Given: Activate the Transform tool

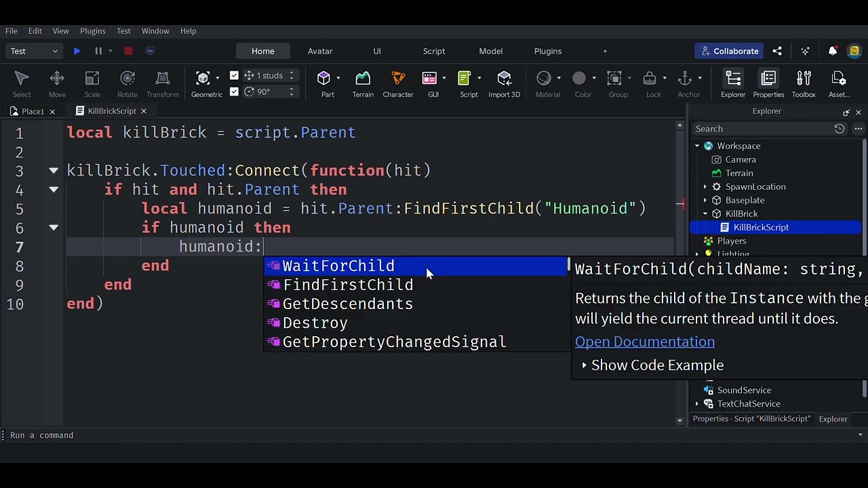Looking at the screenshot, I should (163, 85).
